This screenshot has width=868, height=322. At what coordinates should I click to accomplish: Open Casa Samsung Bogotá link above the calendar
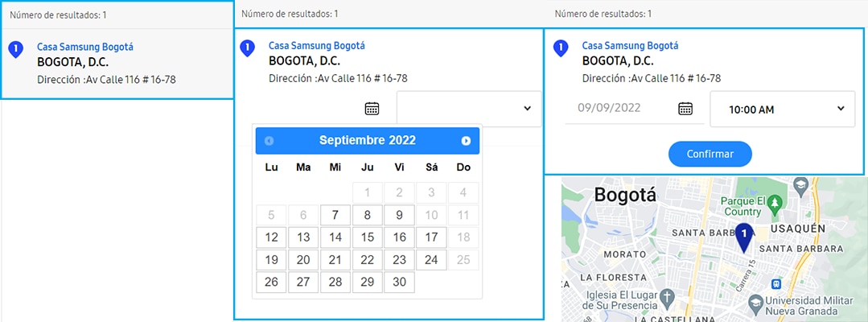[317, 45]
